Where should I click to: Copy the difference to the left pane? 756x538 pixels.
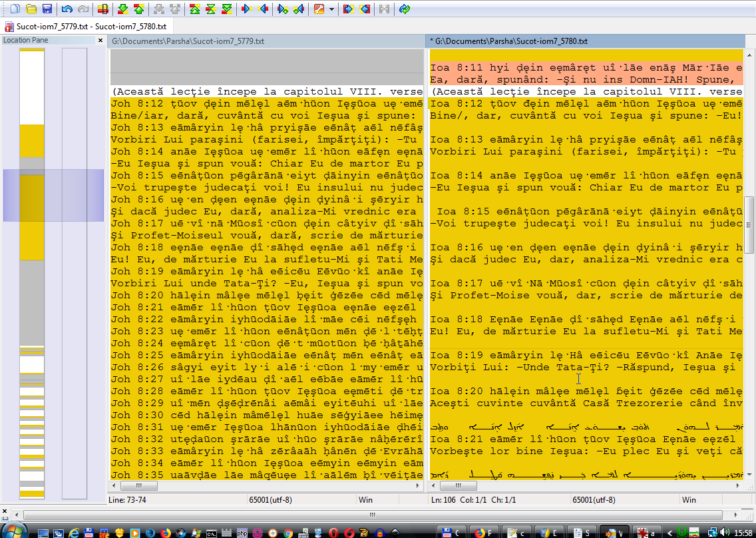(264, 9)
